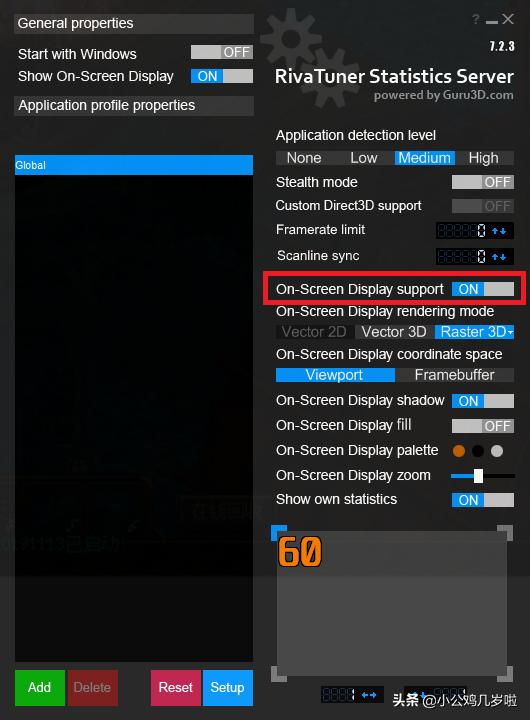This screenshot has width=530, height=720.
Task: Toggle Show On-Screen Display switch
Action: pos(222,76)
